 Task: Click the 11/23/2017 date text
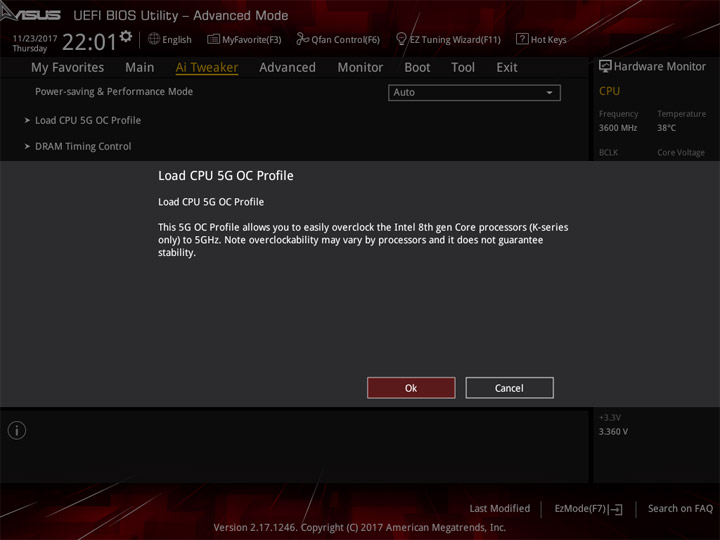tap(35, 38)
